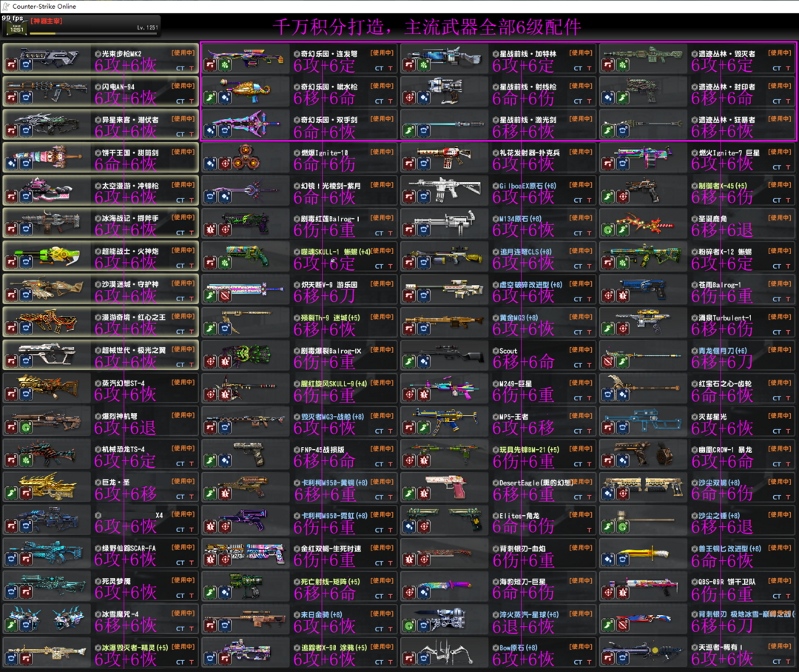Select weapon name 遗迹丛林·毁灭者
Screen dimensions: 799x672
pyautogui.click(x=726, y=53)
